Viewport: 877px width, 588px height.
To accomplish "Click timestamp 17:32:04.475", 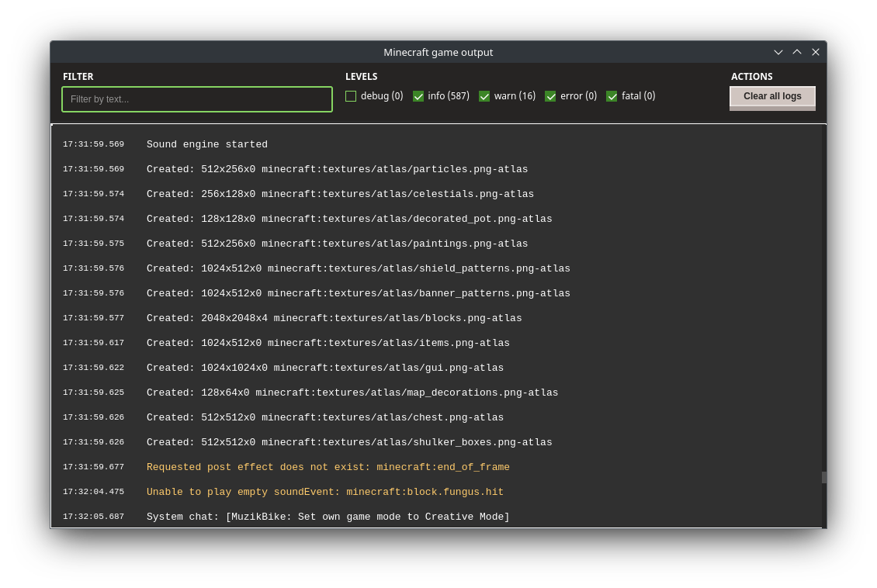I will (x=93, y=492).
